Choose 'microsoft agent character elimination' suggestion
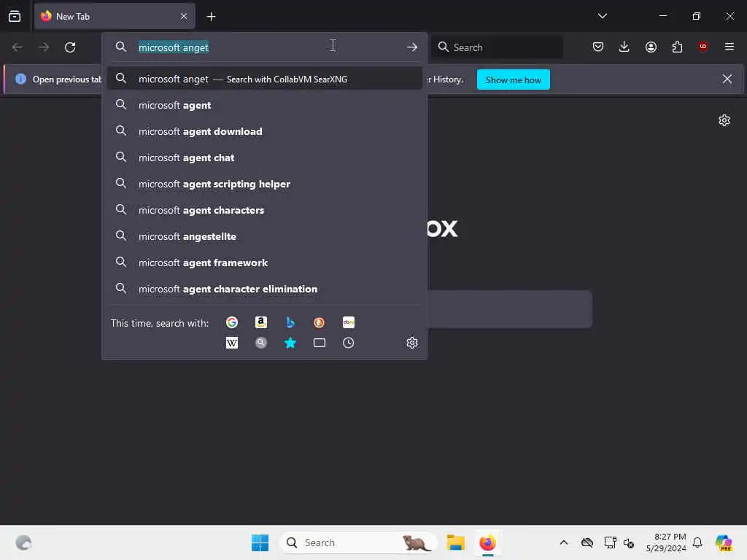The image size is (747, 560). coord(264,289)
